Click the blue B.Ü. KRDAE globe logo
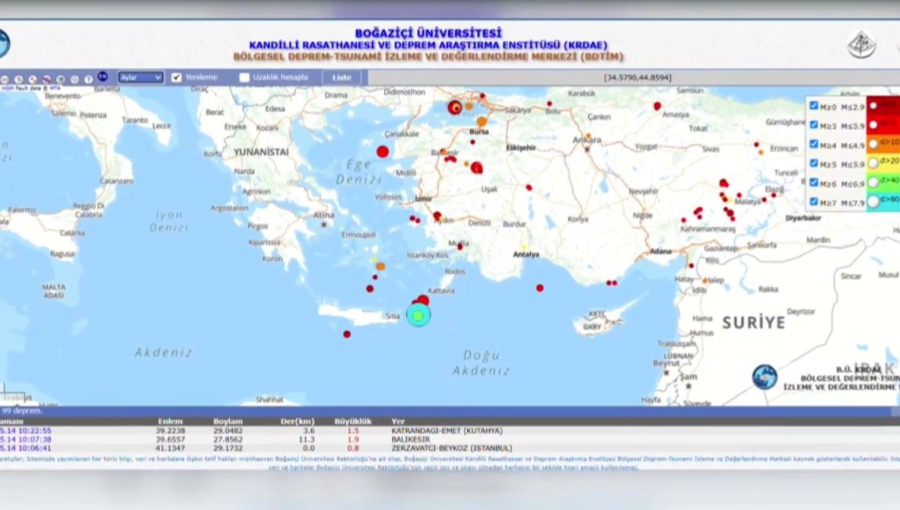This screenshot has height=510, width=900. tap(764, 376)
